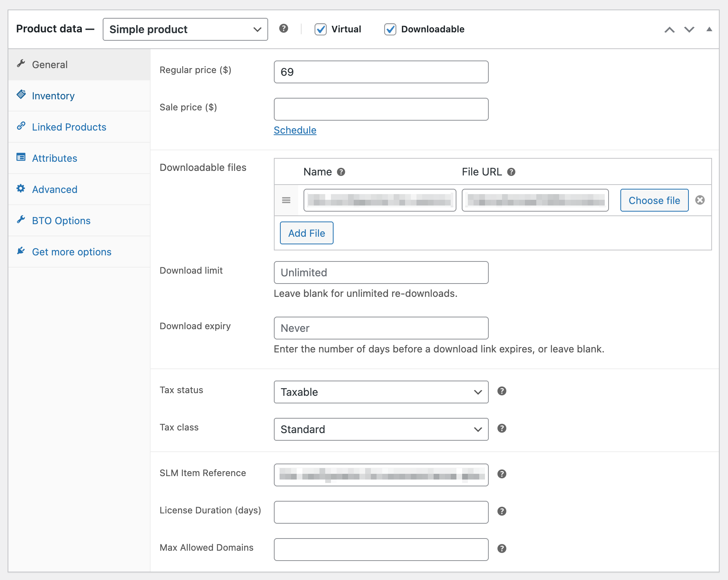Screen dimensions: 728x580
Task: Click the drag handle of the file row
Action: [286, 200]
